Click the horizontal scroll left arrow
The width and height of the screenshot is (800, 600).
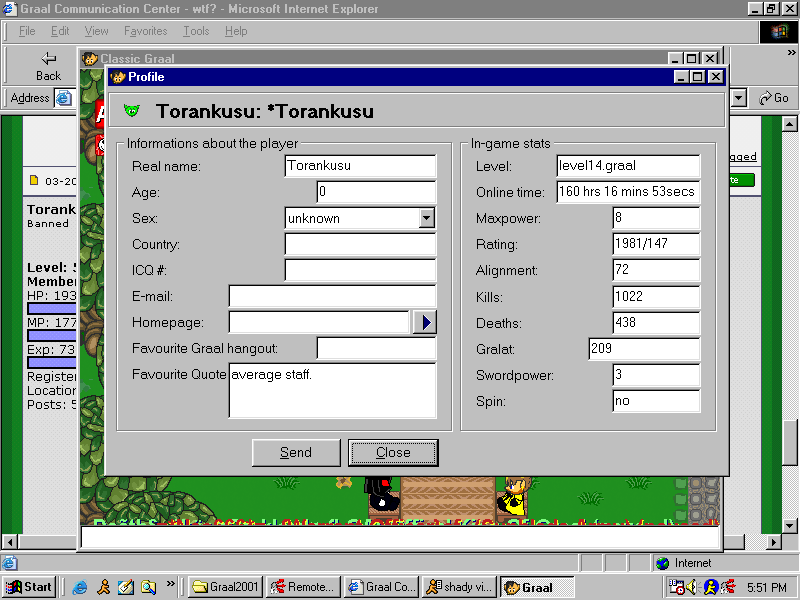click(x=9, y=542)
